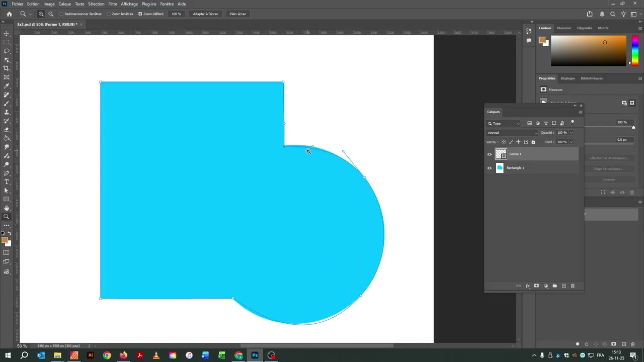This screenshot has height=362, width=644.
Task: Click Zoom In magnifier in options bar
Action: 41,14
